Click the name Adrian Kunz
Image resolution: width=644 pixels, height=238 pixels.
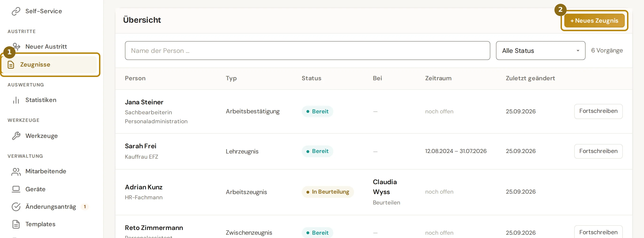click(x=144, y=187)
